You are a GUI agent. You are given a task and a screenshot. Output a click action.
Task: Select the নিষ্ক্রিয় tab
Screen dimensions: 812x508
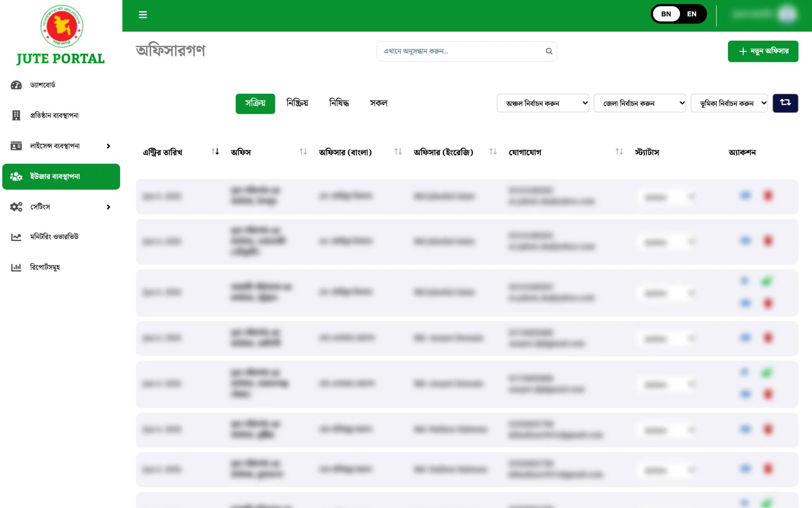click(x=297, y=103)
